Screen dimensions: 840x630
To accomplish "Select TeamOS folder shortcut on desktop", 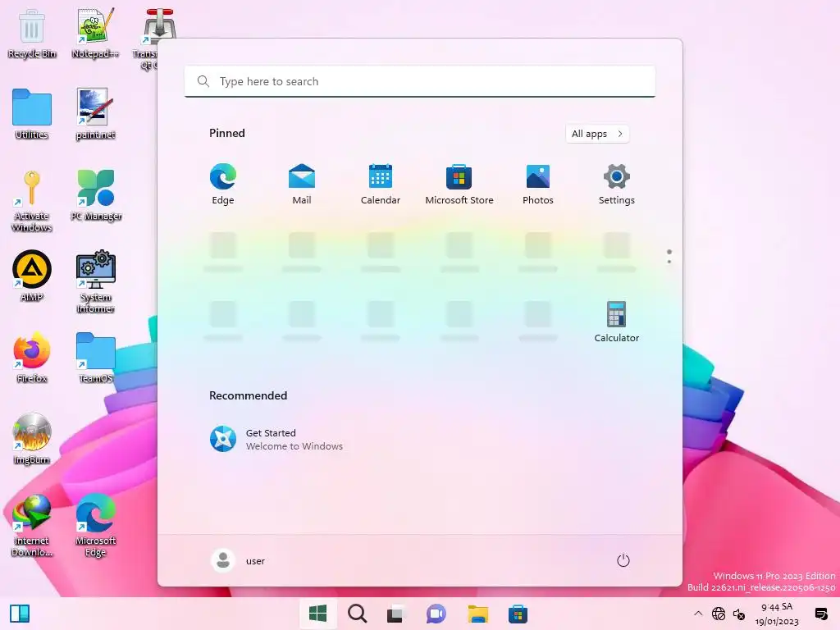I will coord(95,358).
